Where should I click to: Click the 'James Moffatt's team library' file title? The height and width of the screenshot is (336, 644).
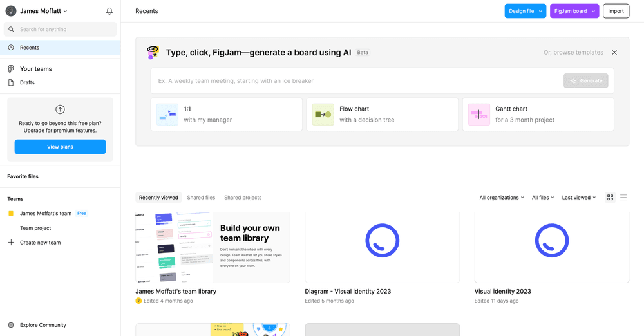coord(176,291)
